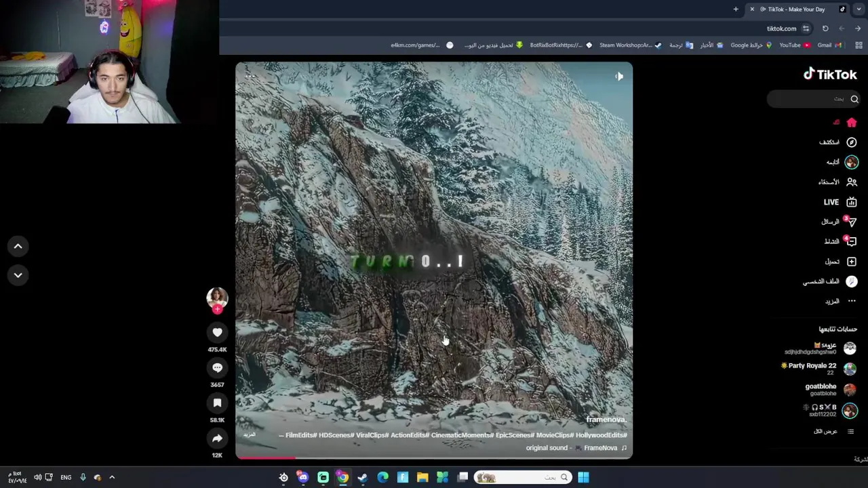Open Discord from the taskbar
This screenshot has width=868, height=488.
pos(303,478)
